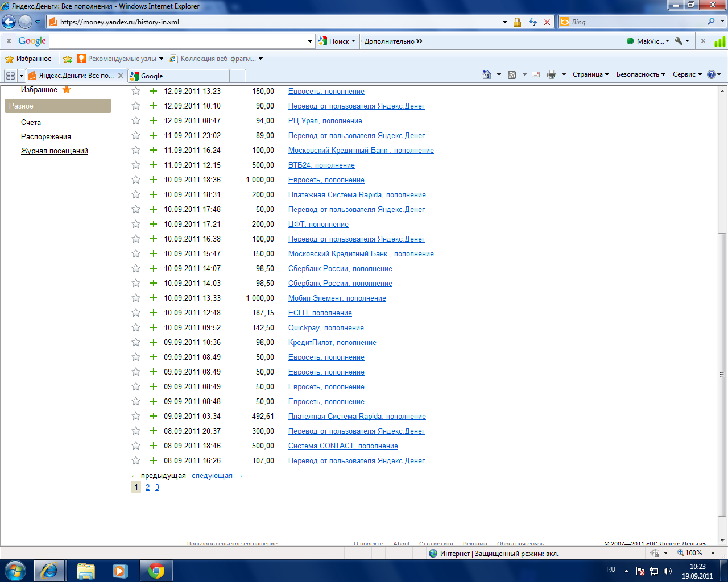This screenshot has height=582, width=728.
Task: Click the Refresh page icon in address bar
Action: click(x=533, y=22)
